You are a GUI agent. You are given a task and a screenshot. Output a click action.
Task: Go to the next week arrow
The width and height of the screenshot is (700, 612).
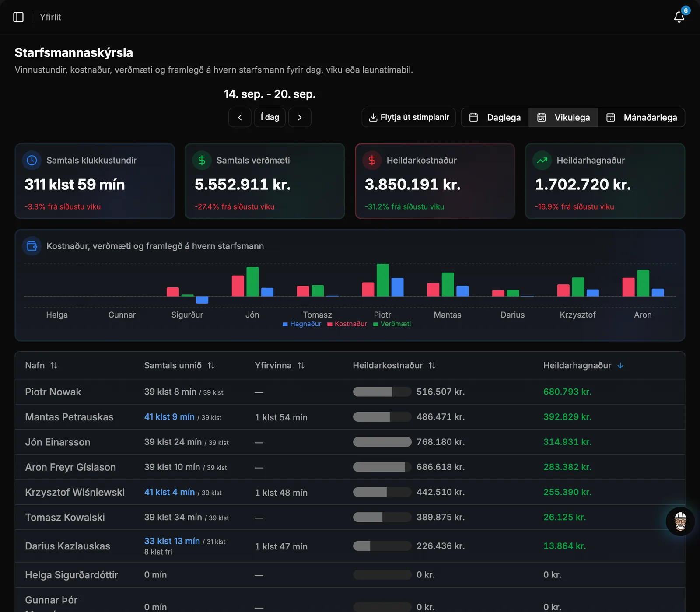click(300, 117)
